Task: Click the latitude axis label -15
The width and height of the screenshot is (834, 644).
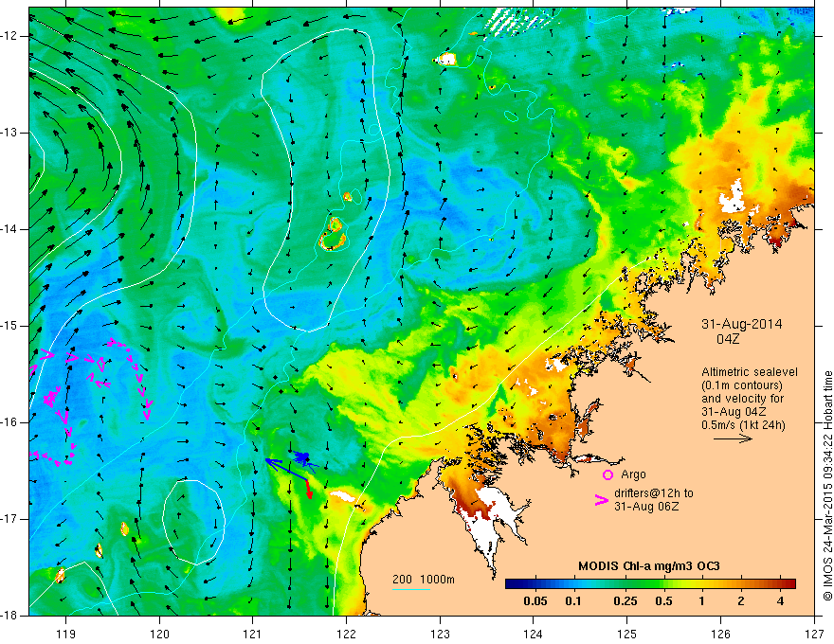Action: 10,326
